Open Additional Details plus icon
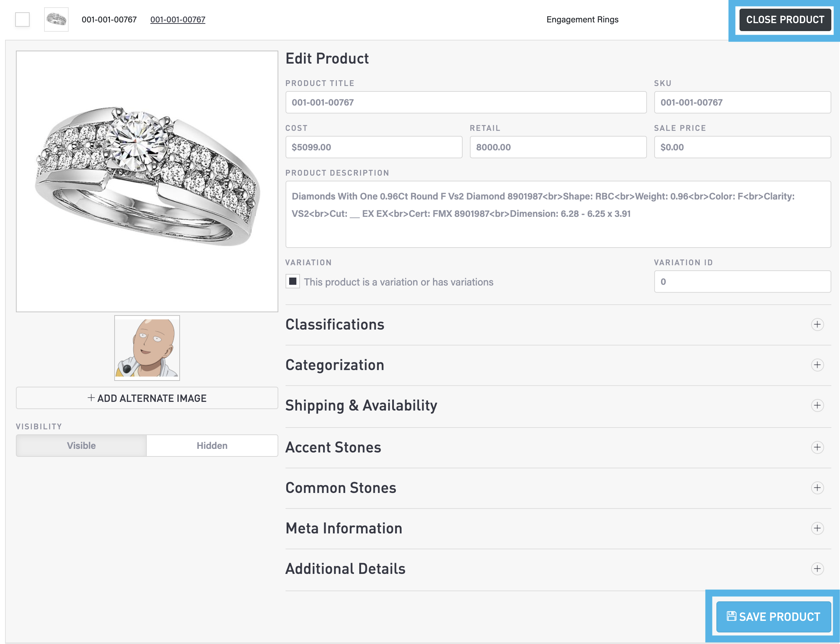 (x=817, y=568)
